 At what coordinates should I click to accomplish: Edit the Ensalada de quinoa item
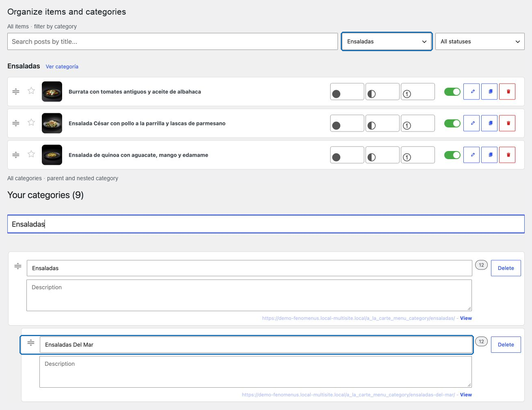tap(471, 155)
